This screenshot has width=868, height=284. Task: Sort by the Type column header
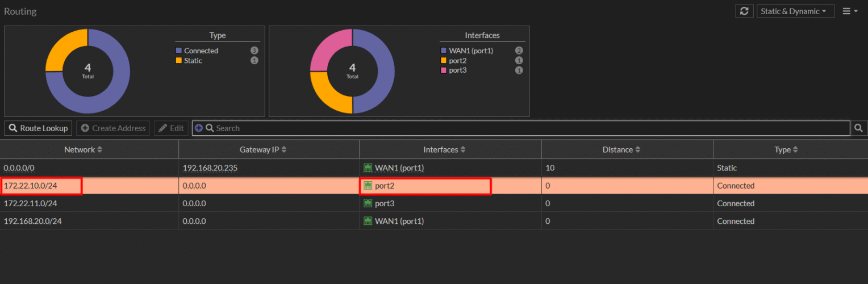point(786,150)
